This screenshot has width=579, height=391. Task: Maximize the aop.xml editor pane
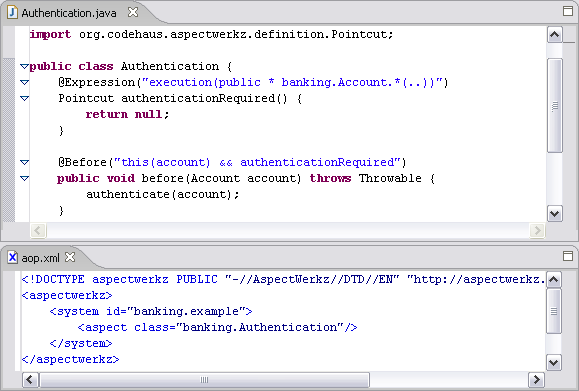(568, 256)
